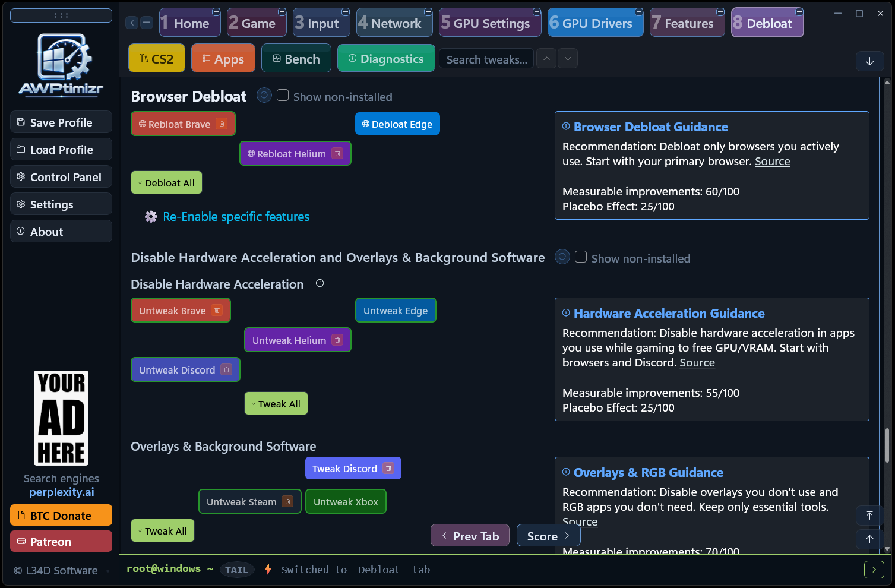895x588 pixels.
Task: Open the Bench sub-tab
Action: (x=296, y=58)
